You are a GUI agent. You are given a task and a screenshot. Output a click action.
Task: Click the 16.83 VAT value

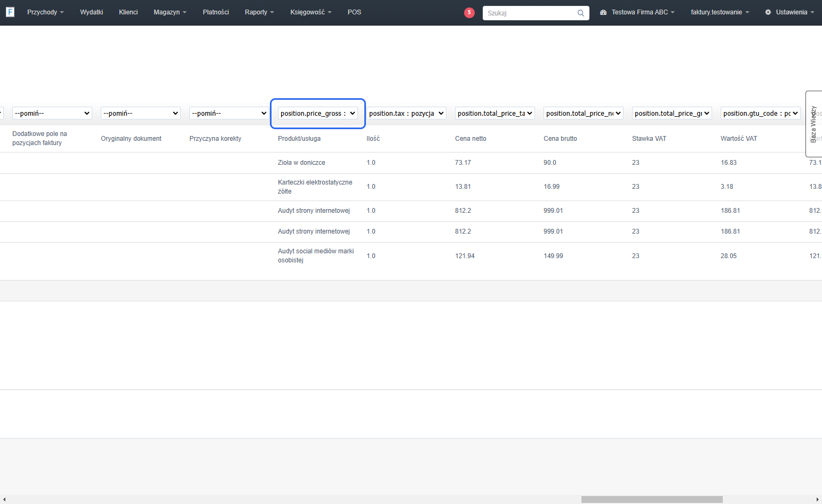pyautogui.click(x=729, y=163)
